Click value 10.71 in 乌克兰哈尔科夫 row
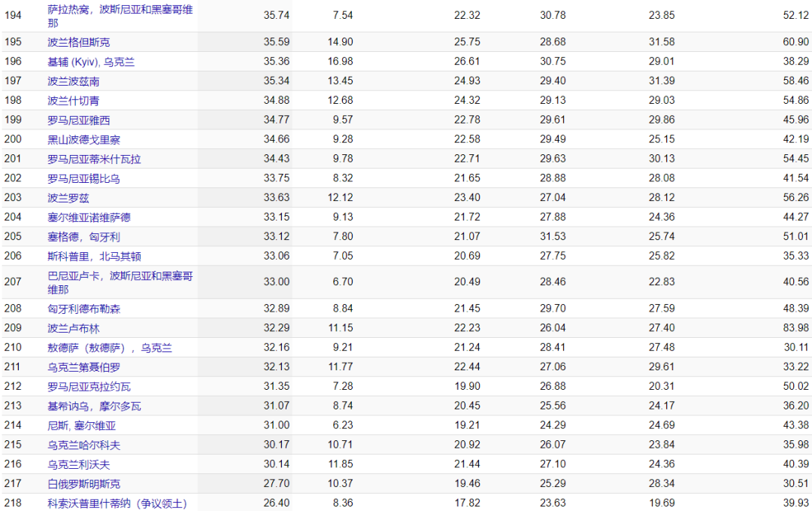 point(341,444)
